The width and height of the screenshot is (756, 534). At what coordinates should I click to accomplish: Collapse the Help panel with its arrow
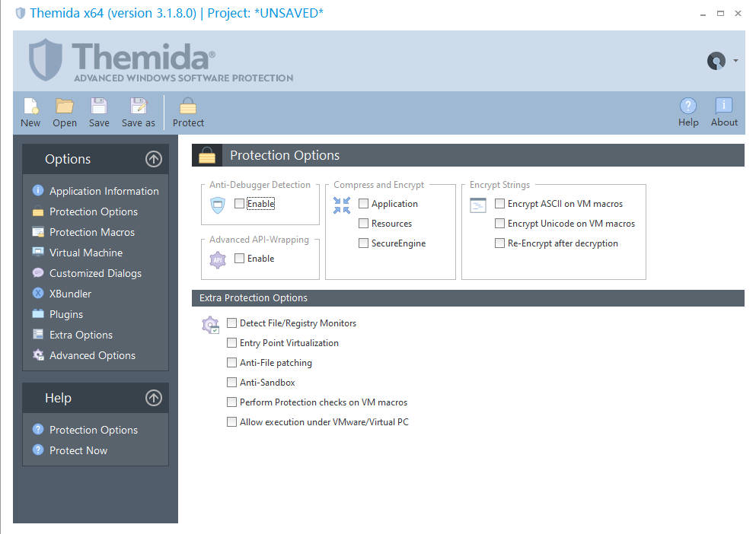click(154, 398)
